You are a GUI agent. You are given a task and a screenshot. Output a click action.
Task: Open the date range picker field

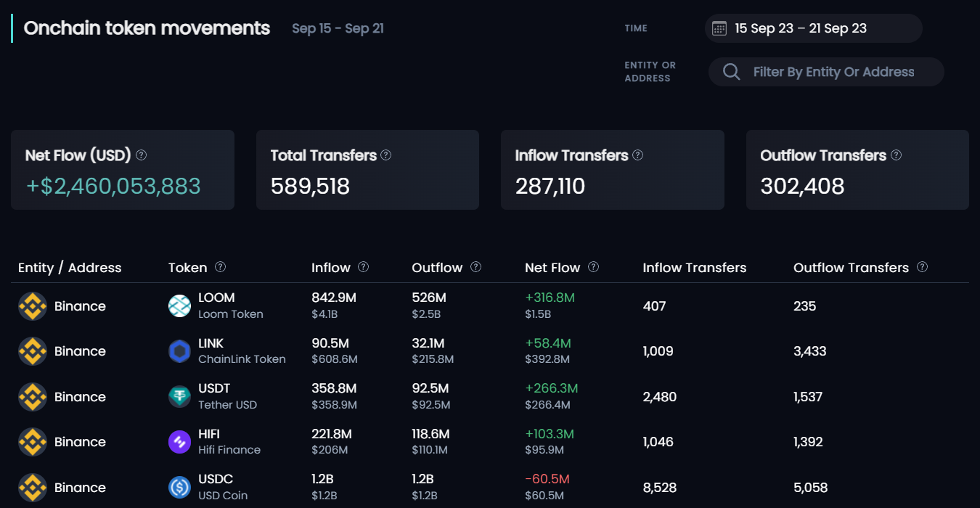[814, 28]
